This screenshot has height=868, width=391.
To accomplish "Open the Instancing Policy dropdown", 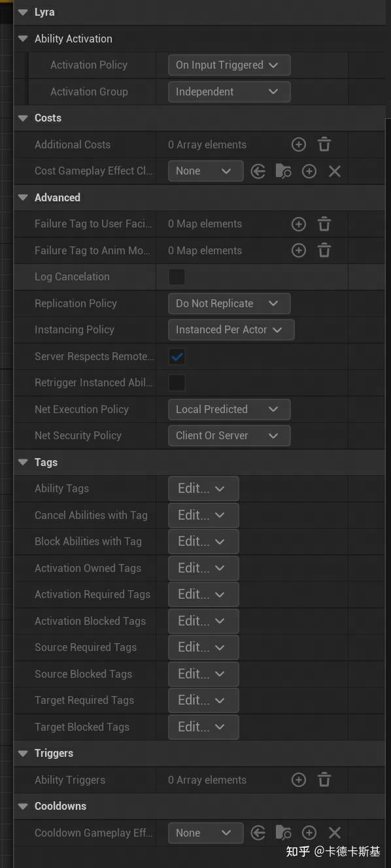I will tap(231, 330).
